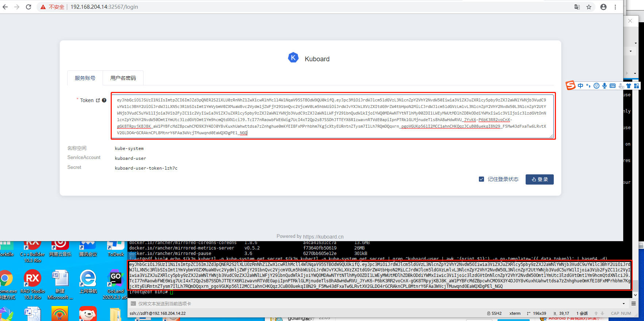Click the terminal scrollbar down arrow
Viewport: 644px width, 321px height.
pyautogui.click(x=635, y=295)
